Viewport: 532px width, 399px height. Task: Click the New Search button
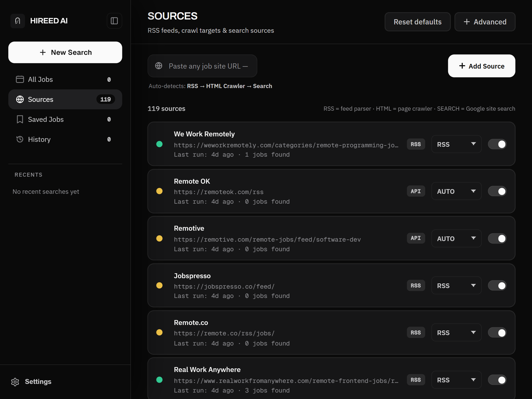point(65,52)
